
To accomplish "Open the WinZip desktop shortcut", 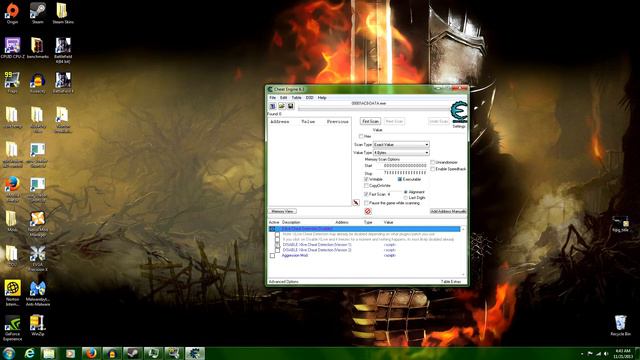I will point(38,325).
